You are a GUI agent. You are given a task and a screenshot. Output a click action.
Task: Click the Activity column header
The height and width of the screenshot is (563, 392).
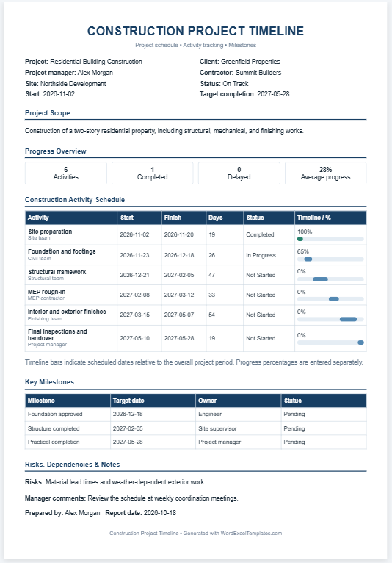(71, 218)
